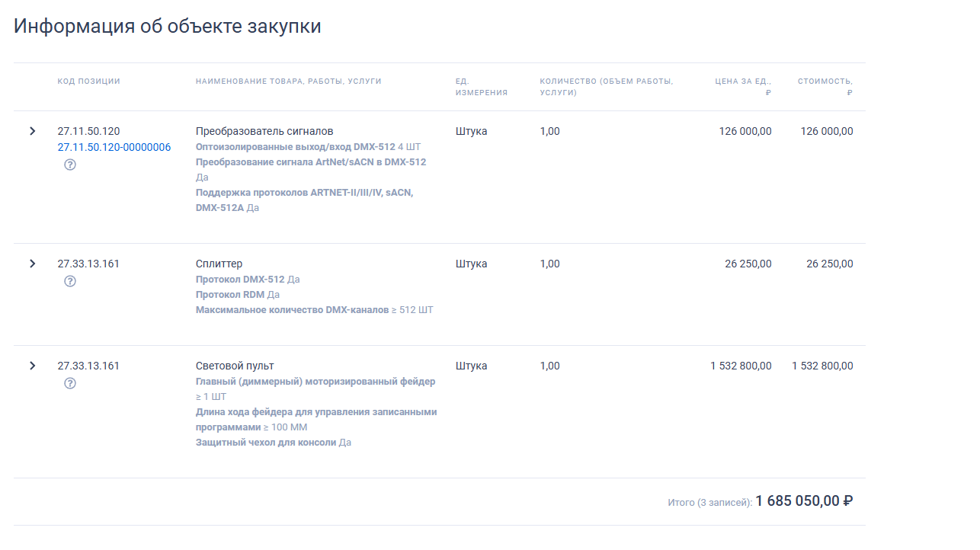Click help icon in Сплиттер row
The width and height of the screenshot is (980, 550).
(x=70, y=281)
